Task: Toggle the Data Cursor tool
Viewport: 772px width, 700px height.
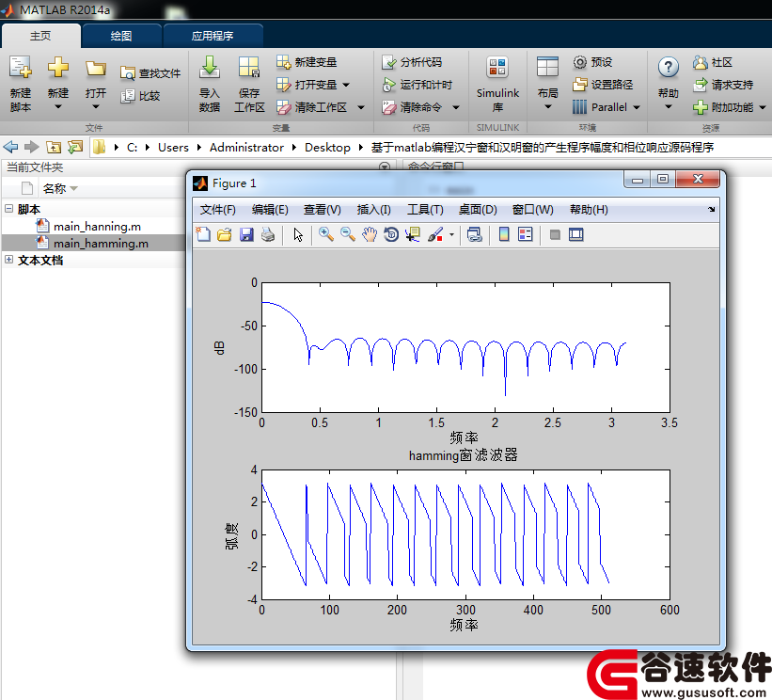Action: [x=413, y=234]
